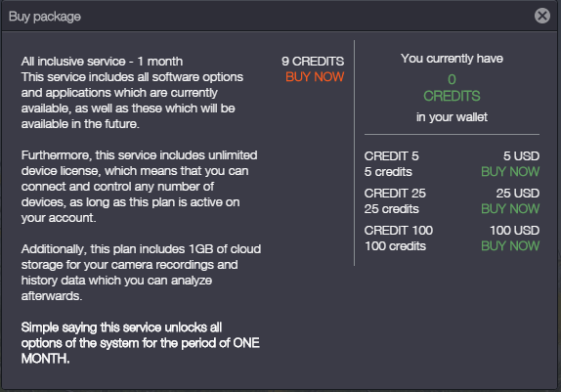The image size is (561, 392).
Task: Click the green 0 CREDITS wallet balance
Action: pos(452,88)
